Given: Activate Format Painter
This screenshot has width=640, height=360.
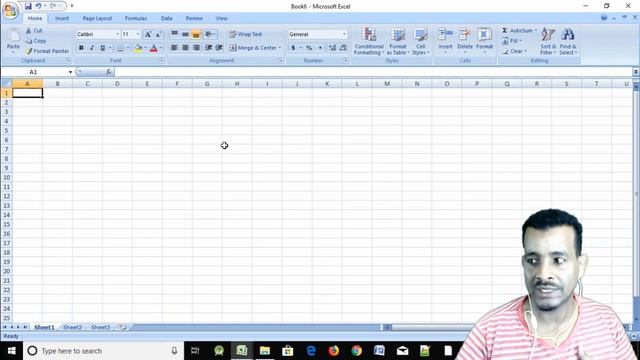Looking at the screenshot, I should click(47, 51).
